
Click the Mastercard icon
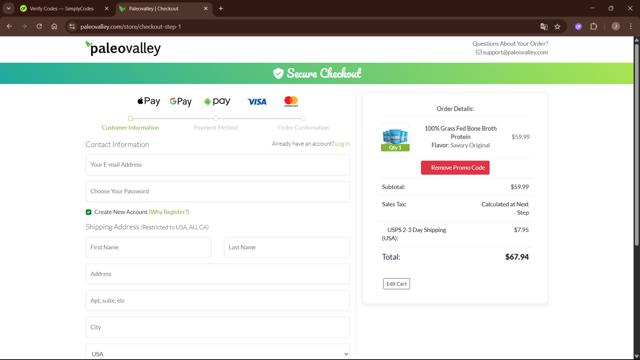291,101
